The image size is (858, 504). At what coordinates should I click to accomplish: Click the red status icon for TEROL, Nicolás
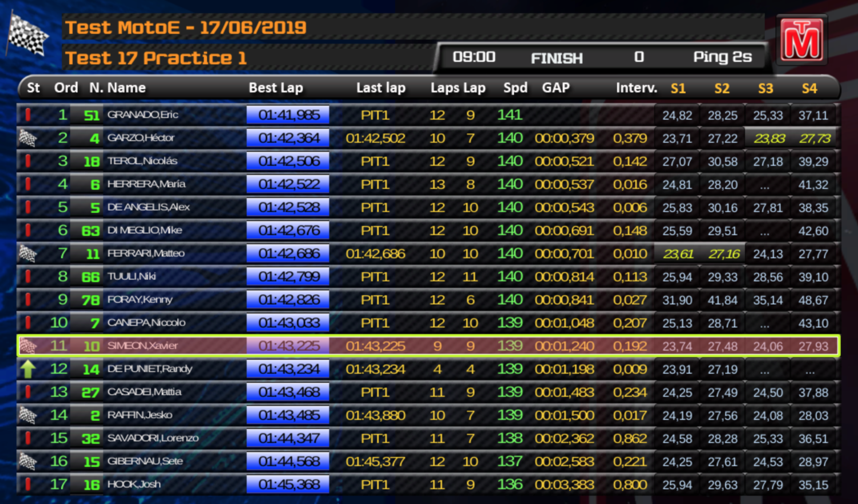tap(27, 161)
